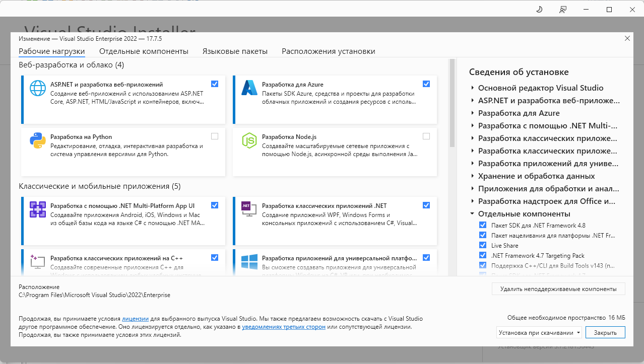Uncheck Разработка для Azure workload

pos(426,84)
